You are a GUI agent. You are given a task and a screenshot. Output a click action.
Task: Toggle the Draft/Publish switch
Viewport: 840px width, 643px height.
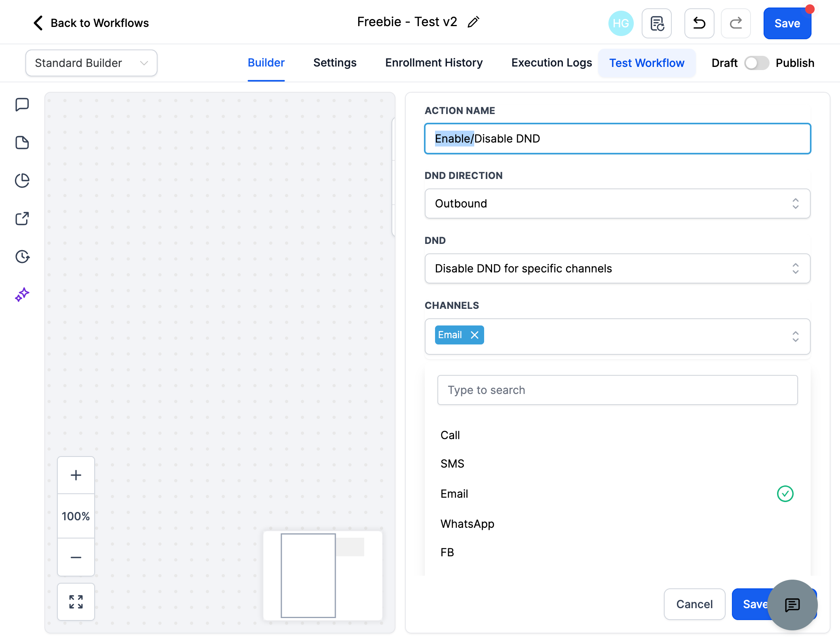(x=756, y=63)
